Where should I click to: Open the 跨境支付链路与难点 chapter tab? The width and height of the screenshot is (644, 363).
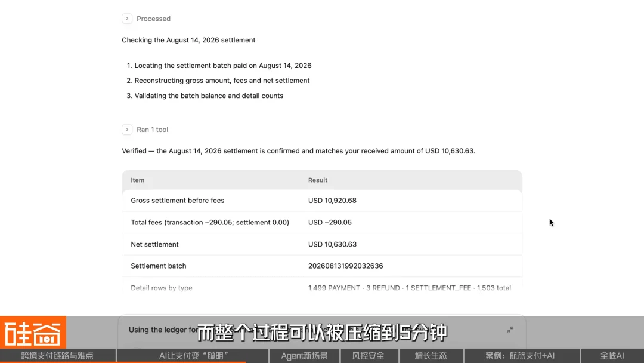coord(57,356)
